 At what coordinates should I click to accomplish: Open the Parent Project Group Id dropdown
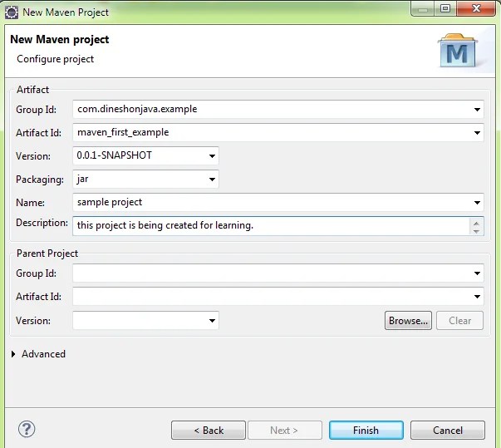tap(477, 273)
